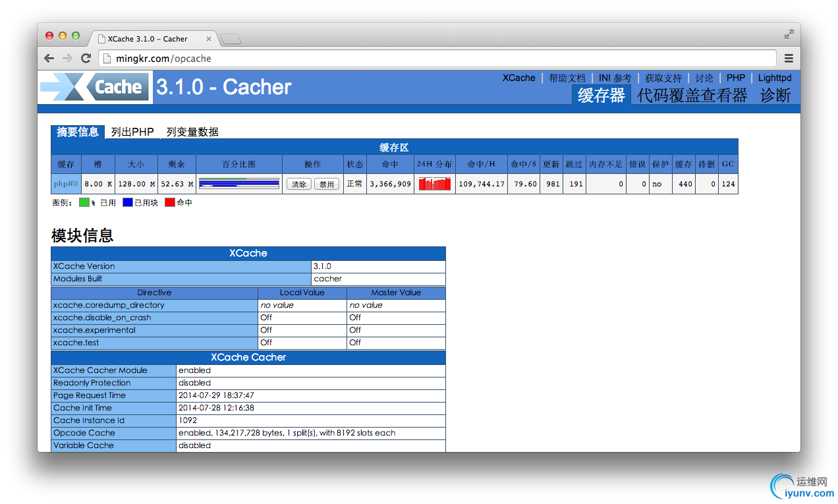
Task: Click the 3,366,909 hits value
Action: pyautogui.click(x=390, y=184)
